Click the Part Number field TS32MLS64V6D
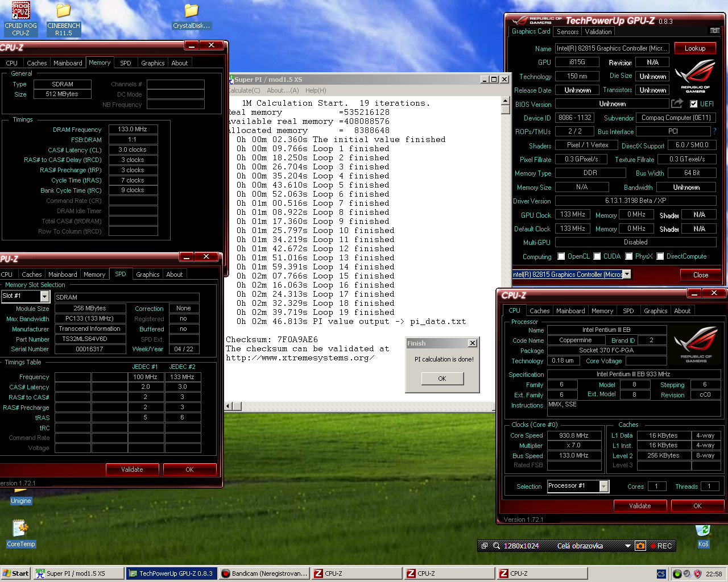This screenshot has width=728, height=582. coord(90,339)
